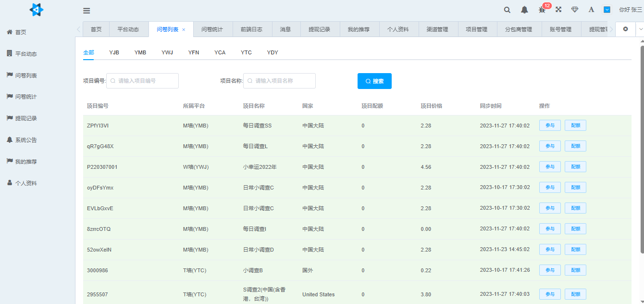Select the YMB platform filter tab
This screenshot has width=644, height=304.
click(140, 52)
